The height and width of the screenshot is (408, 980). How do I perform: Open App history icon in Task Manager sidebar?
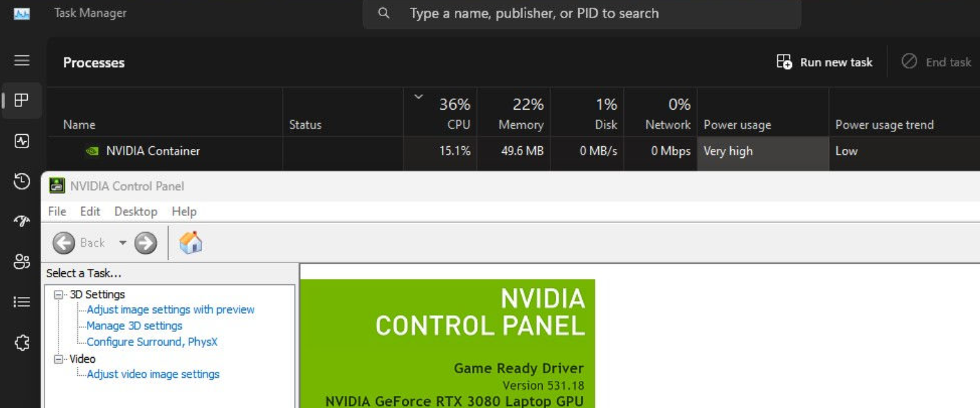tap(22, 182)
